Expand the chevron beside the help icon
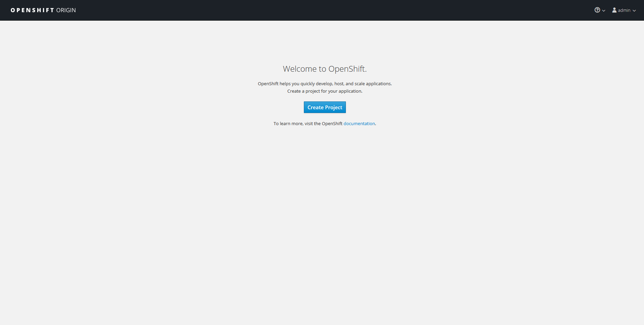Image resolution: width=644 pixels, height=325 pixels. pos(604,10)
